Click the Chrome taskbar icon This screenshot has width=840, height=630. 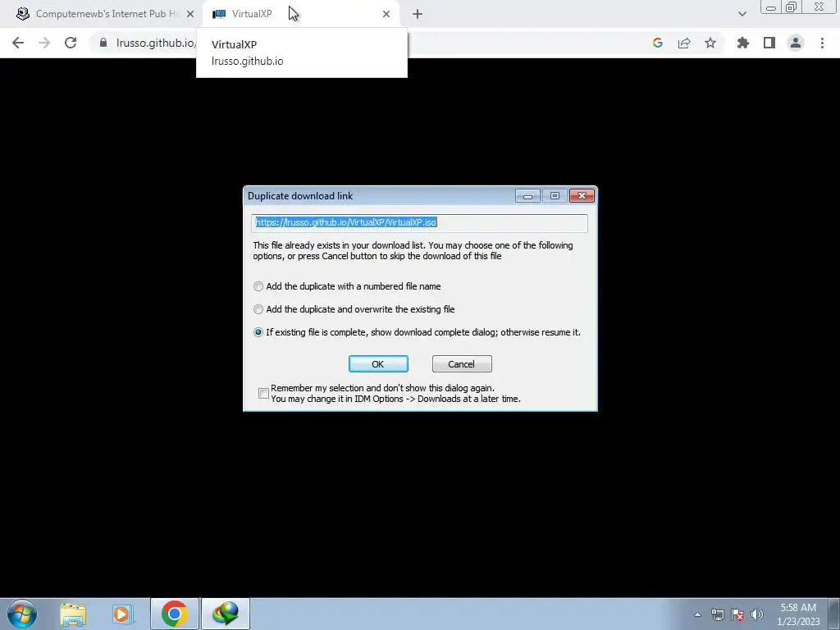click(175, 614)
